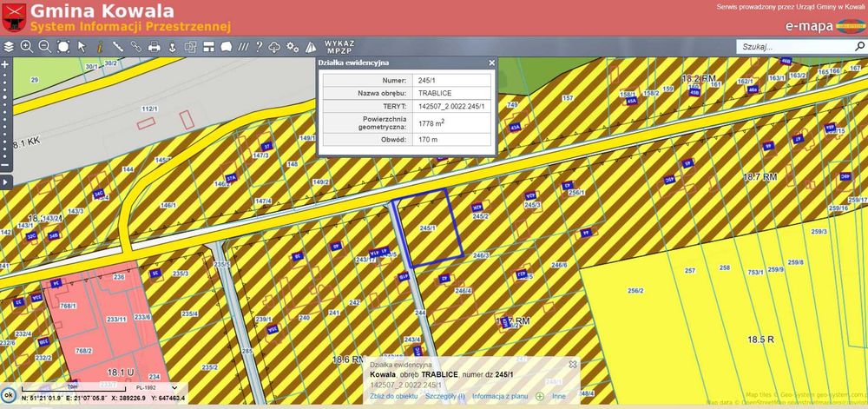This screenshot has height=409, width=868.
Task: Click the TRABLICE precinct name value
Action: [435, 92]
